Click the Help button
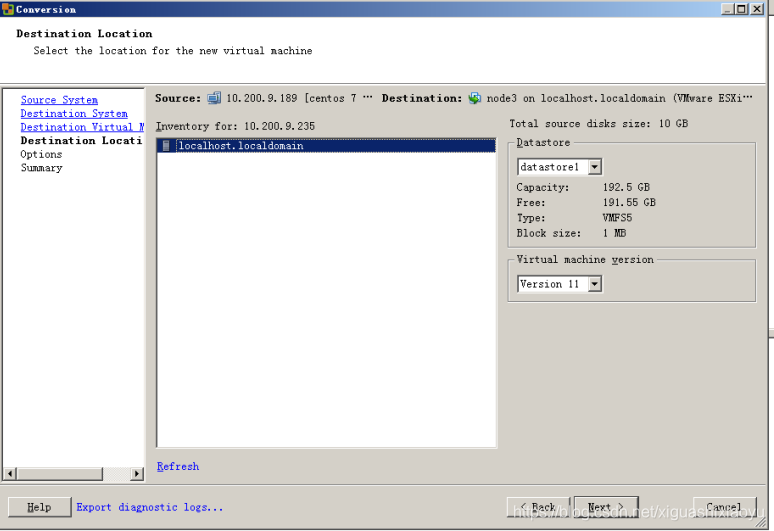The image size is (774, 531). pos(39,507)
